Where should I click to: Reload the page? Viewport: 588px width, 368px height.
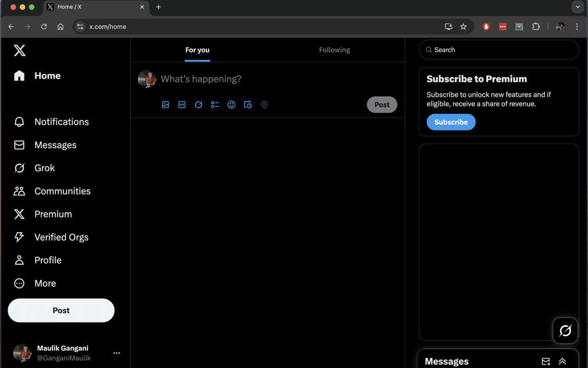[x=44, y=27]
